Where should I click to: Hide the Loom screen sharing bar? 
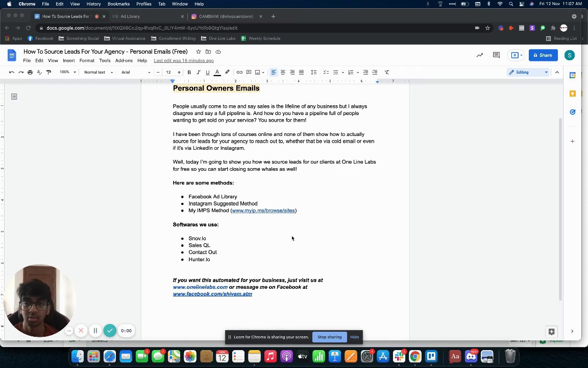(x=354, y=337)
